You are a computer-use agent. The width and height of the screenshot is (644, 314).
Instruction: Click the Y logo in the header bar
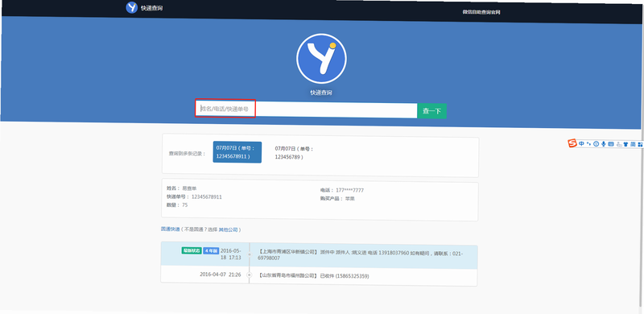point(131,7)
